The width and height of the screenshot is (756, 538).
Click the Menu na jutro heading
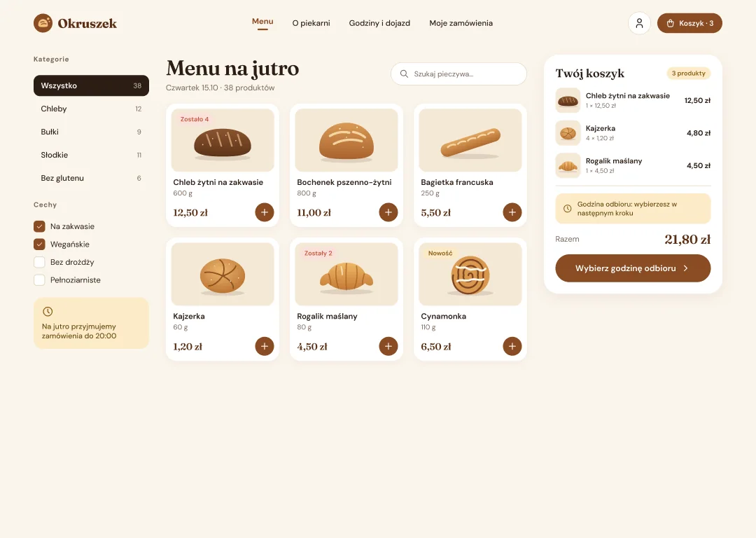[232, 69]
